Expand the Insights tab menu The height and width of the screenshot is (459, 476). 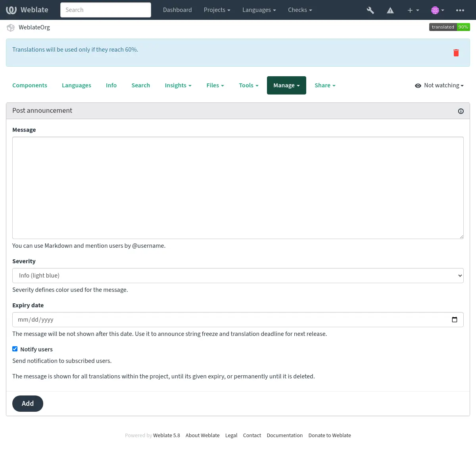[x=178, y=85]
